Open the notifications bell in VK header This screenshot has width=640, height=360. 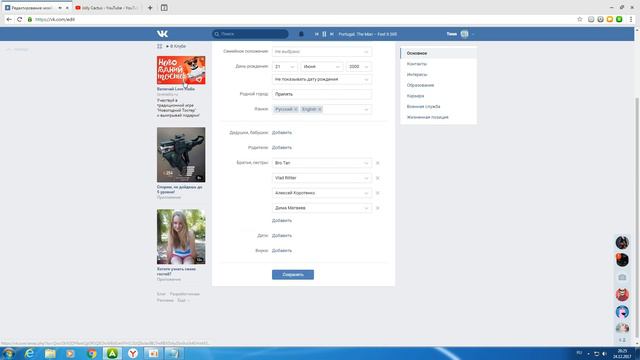[301, 34]
